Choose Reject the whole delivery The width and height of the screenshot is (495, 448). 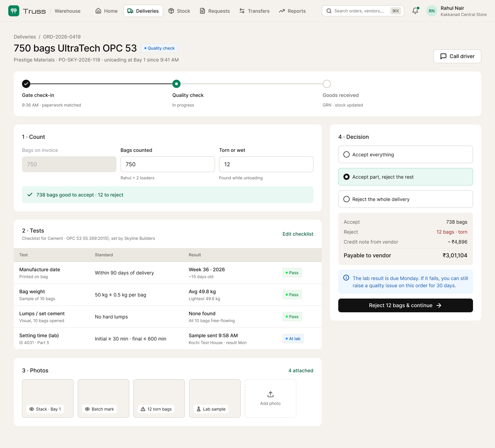[406, 199]
